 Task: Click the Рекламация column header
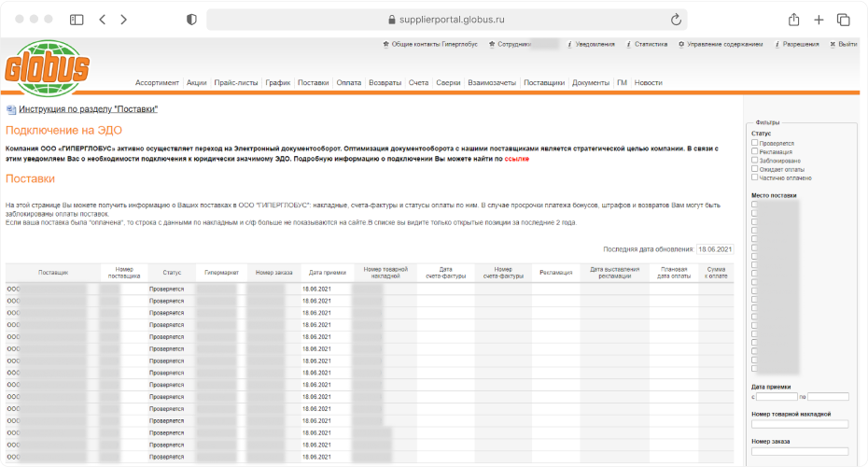click(x=555, y=273)
